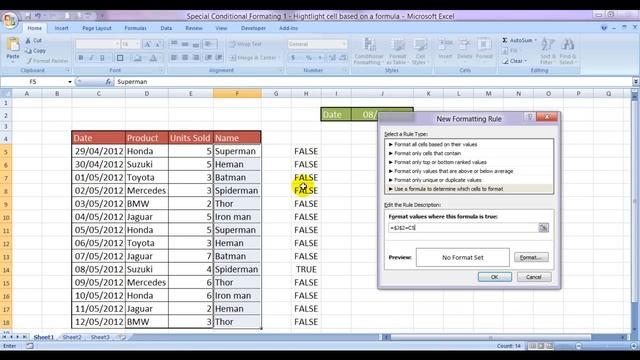Open the General number format dropdown
The image size is (640, 360).
coord(344,44)
